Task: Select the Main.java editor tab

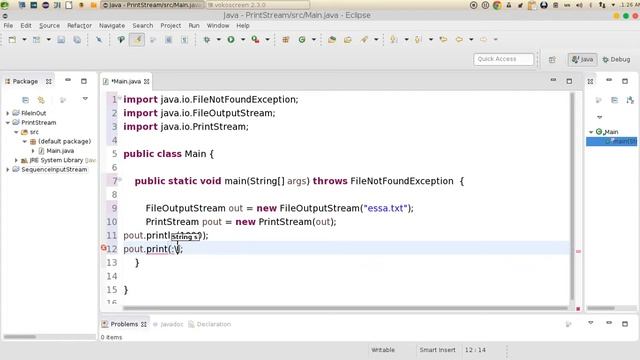Action: [x=126, y=82]
